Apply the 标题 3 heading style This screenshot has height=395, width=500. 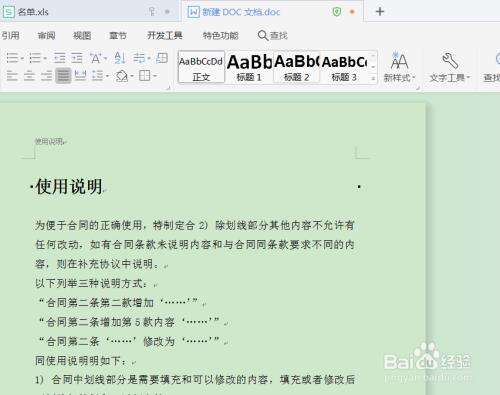(x=344, y=67)
